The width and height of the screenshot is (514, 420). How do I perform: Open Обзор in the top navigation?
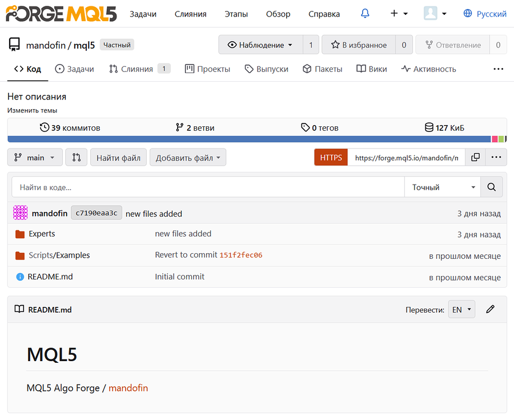278,14
